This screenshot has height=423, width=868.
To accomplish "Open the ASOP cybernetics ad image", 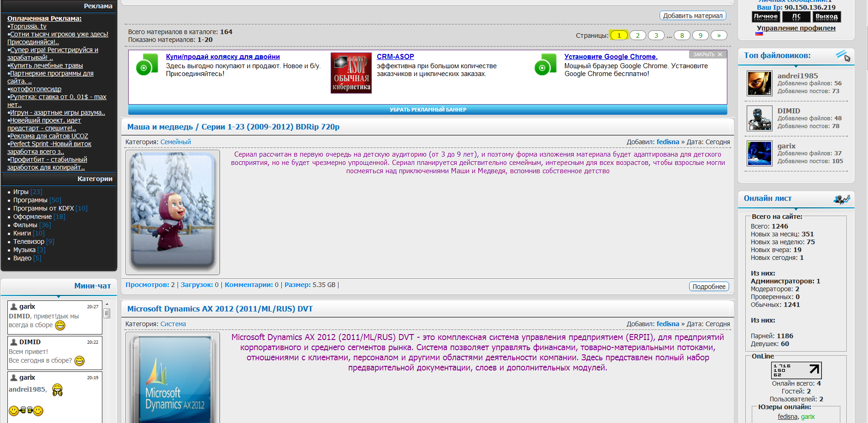I will pos(351,73).
